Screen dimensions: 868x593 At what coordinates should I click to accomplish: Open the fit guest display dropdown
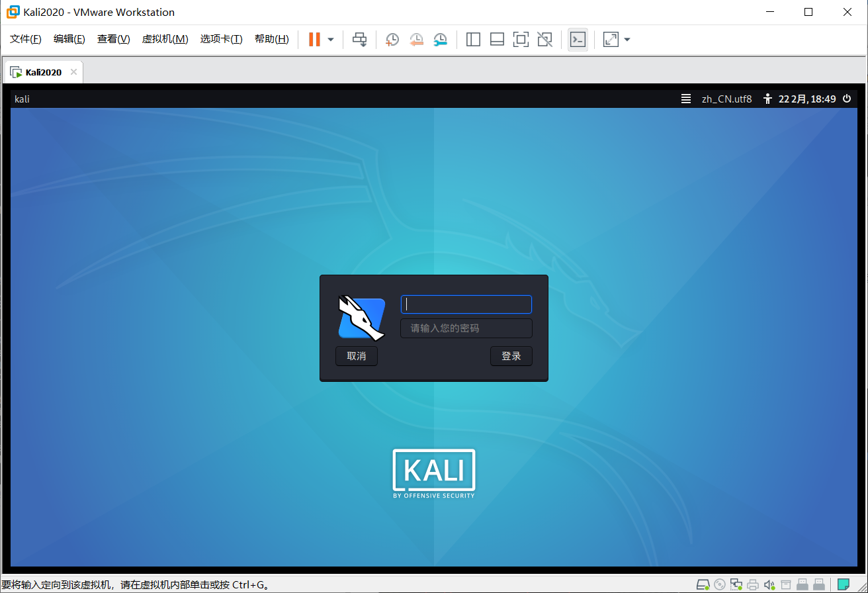tap(627, 39)
